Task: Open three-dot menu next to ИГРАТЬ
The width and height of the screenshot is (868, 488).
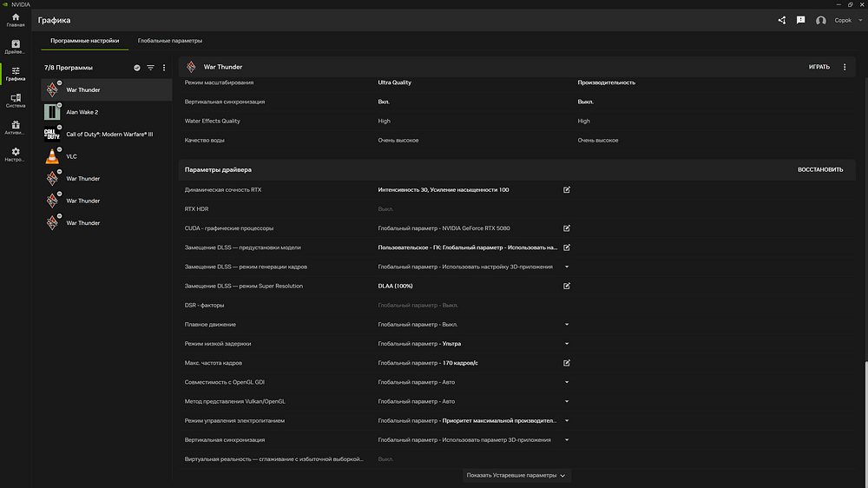Action: 845,67
